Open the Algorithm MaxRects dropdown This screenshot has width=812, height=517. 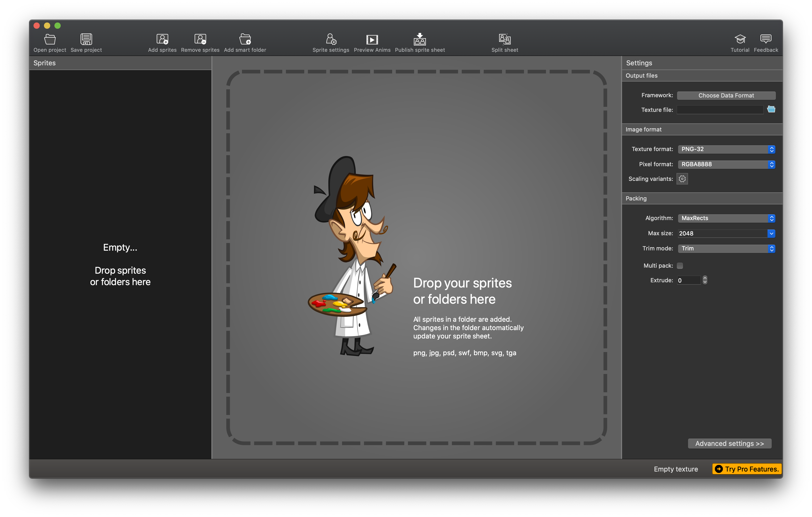click(726, 219)
